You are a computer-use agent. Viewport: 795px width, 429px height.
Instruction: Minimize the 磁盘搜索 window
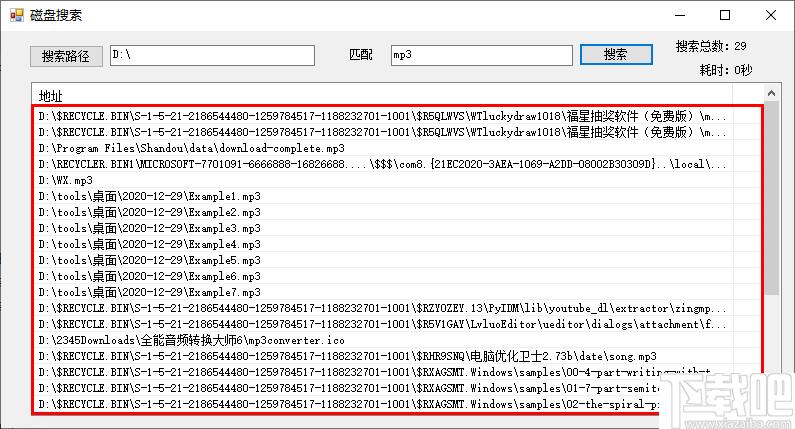pyautogui.click(x=680, y=15)
